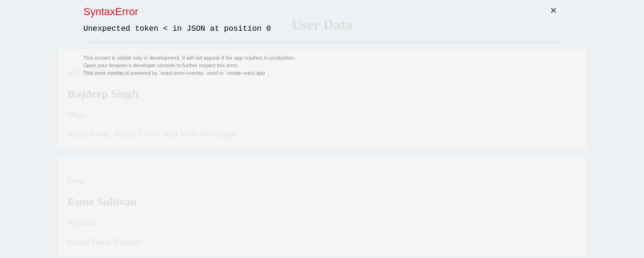
Task: Click 'Open your browser's developer console' line
Action: (161, 65)
